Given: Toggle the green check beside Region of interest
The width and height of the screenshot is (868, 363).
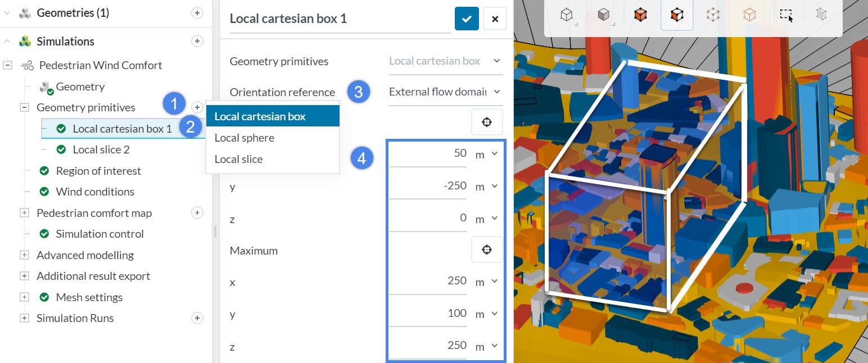Looking at the screenshot, I should [x=44, y=170].
